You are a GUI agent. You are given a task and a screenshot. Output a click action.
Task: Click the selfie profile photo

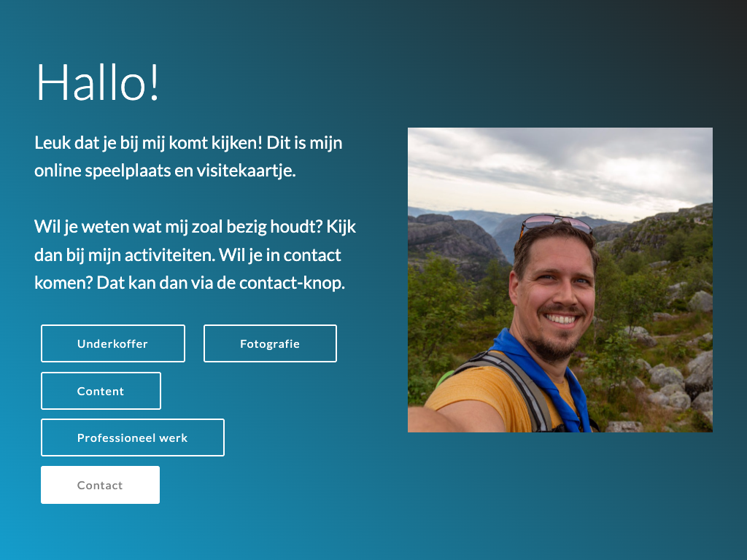click(x=560, y=280)
